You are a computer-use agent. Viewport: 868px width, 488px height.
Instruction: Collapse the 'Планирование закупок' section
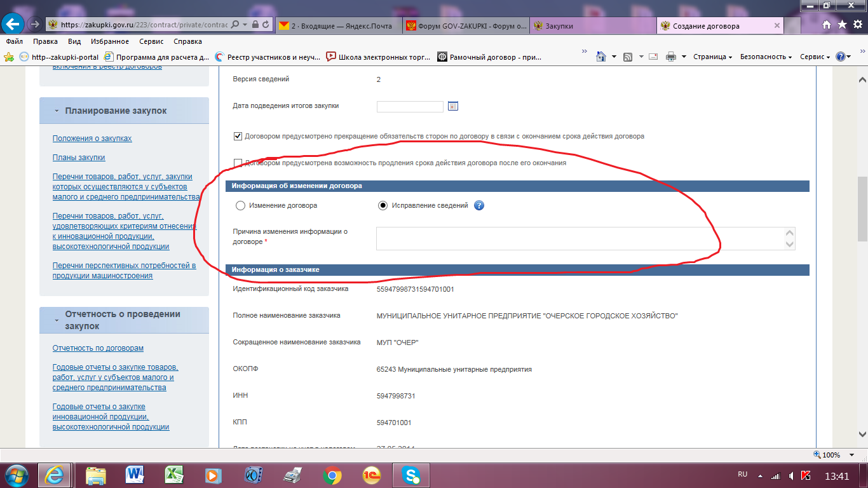tap(57, 111)
